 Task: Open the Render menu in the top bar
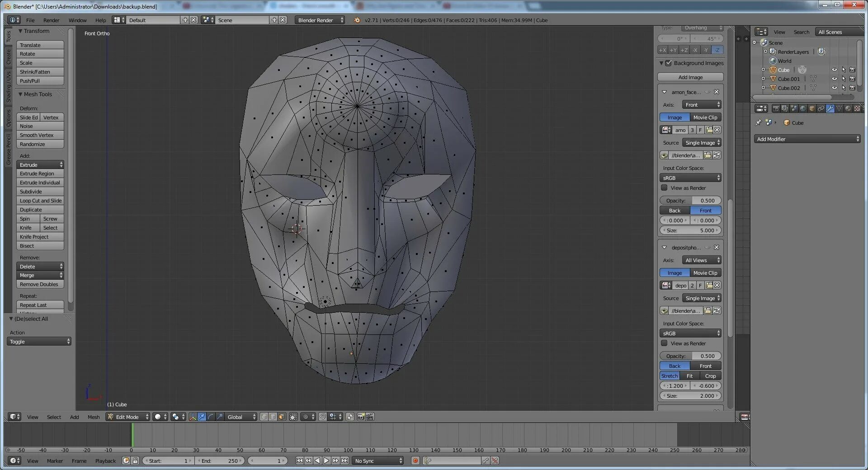coord(51,20)
